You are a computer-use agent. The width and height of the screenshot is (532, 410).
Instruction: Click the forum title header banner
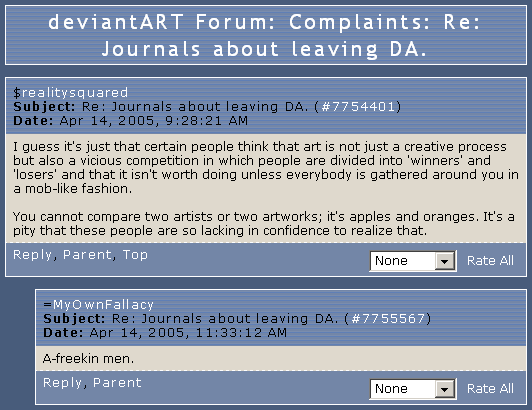[266, 35]
